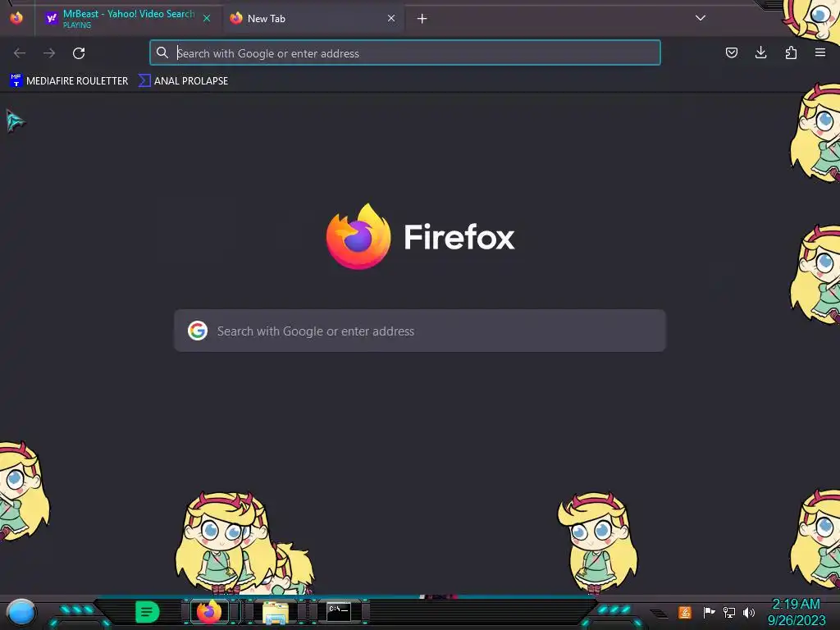Open the volume speaker tray icon

click(x=749, y=612)
